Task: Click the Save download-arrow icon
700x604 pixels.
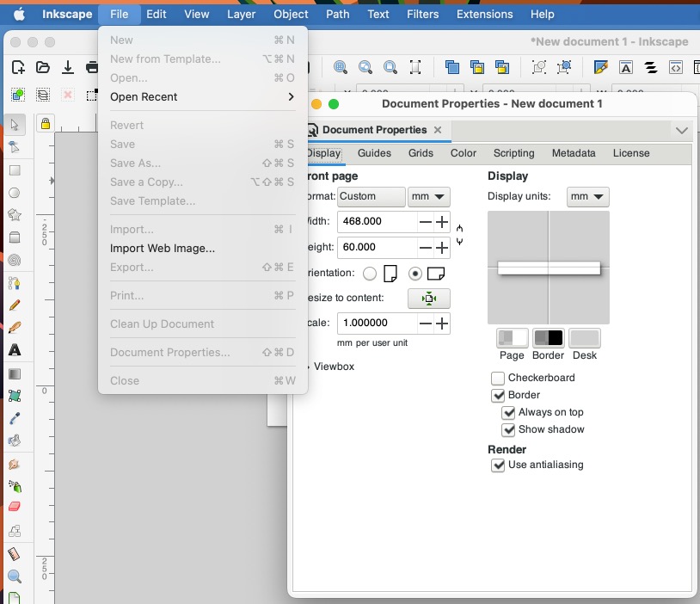Action: pos(68,67)
